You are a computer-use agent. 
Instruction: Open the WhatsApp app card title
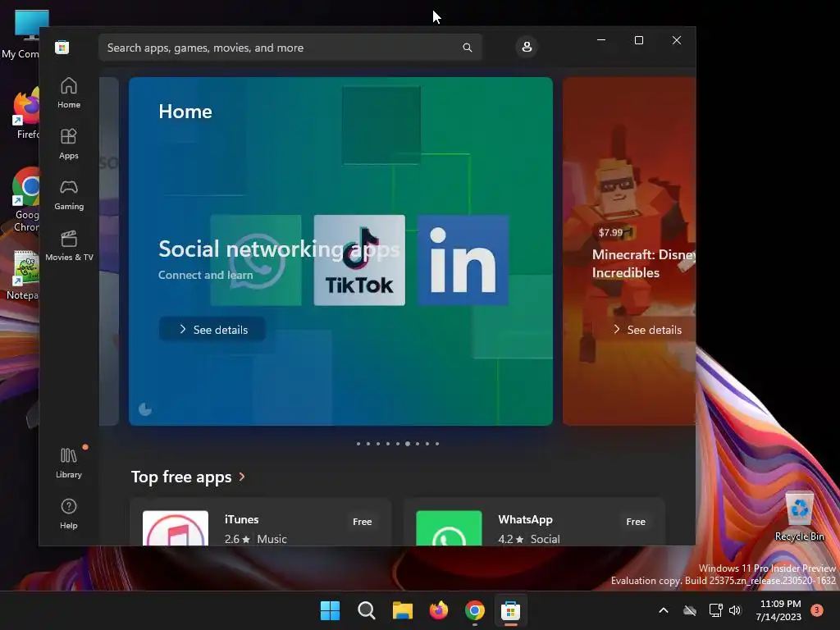pyautogui.click(x=525, y=519)
